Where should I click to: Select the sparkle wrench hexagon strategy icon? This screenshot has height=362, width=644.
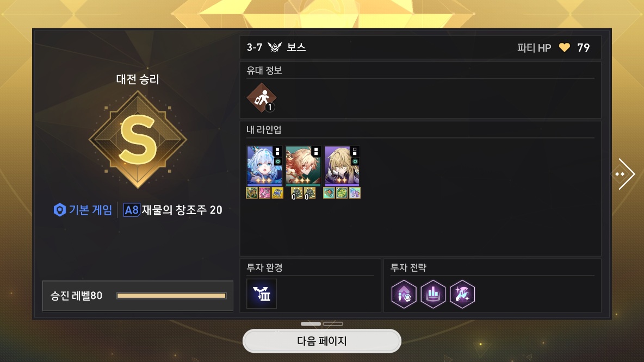click(462, 294)
